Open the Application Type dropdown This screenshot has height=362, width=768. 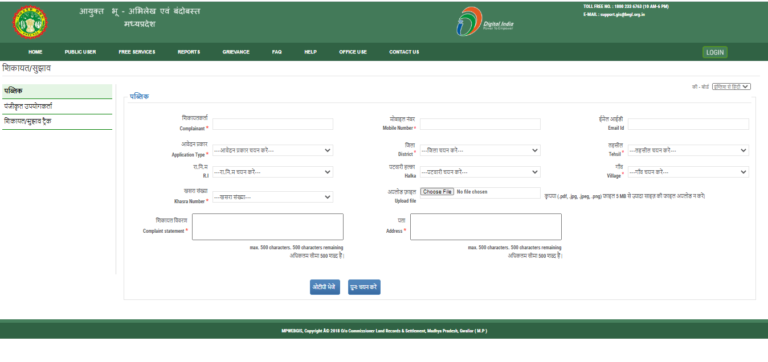tap(272, 150)
